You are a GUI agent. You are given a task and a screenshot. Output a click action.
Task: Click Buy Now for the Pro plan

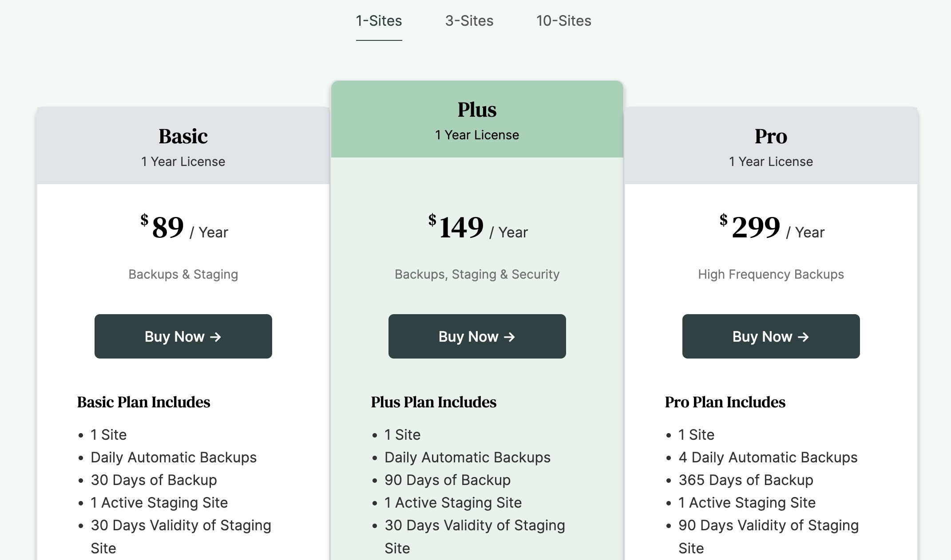click(x=771, y=336)
